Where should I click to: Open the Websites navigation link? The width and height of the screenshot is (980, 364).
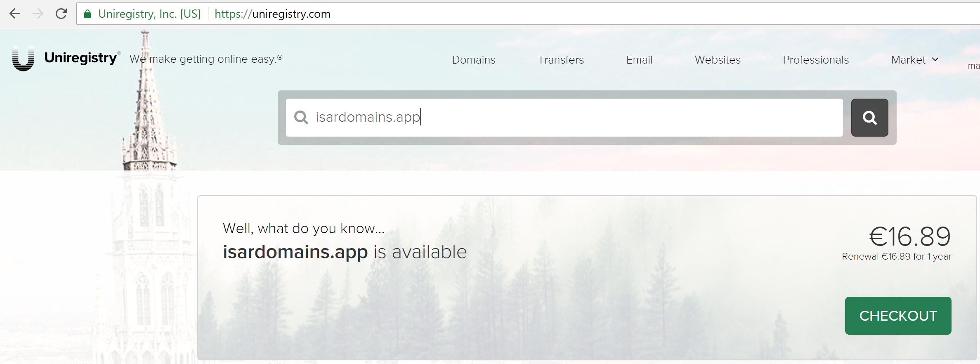pos(718,60)
